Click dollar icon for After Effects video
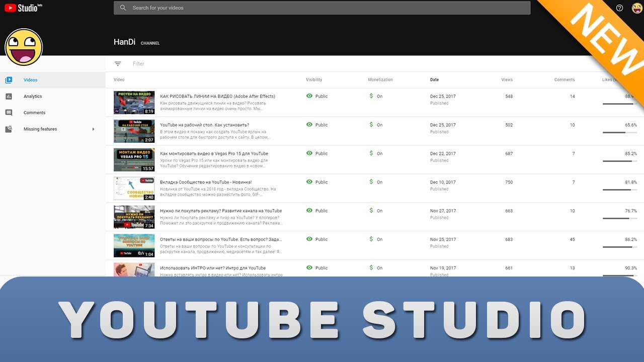 pos(371,96)
